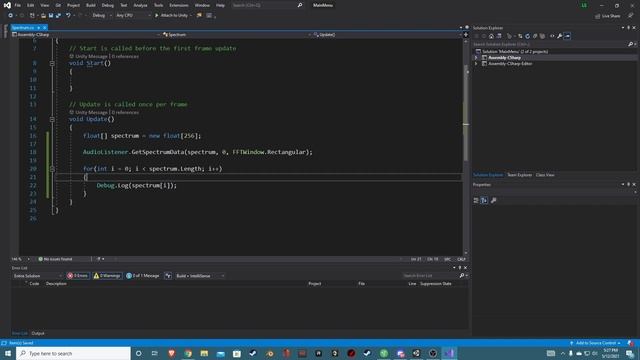Click the Undo toolbar icon
This screenshot has height=360, width=640.
pos(68,16)
